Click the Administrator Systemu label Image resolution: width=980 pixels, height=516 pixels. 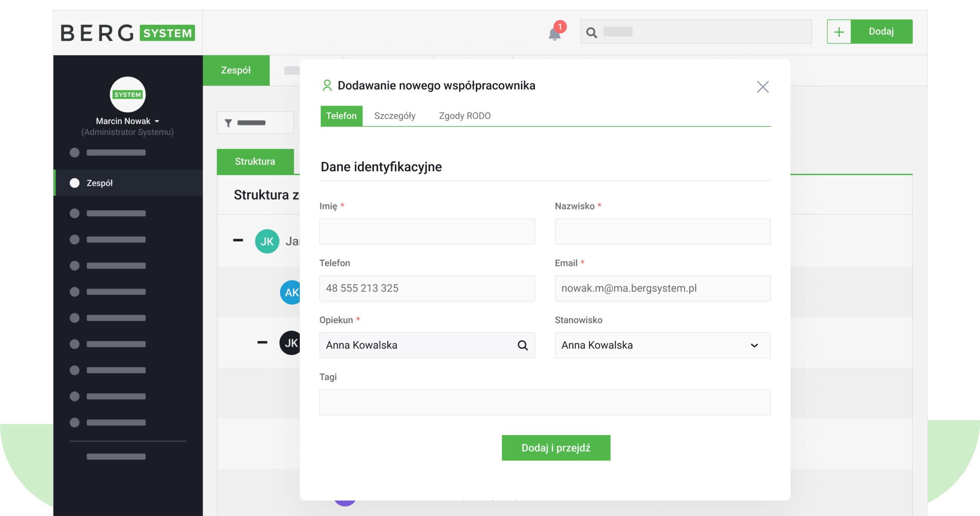click(x=127, y=132)
